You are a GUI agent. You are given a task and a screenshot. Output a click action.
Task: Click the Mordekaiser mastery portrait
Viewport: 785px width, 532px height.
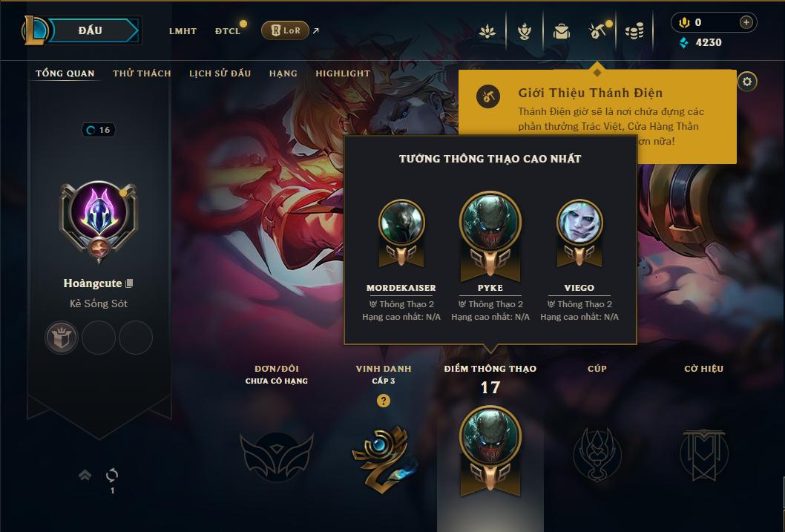pyautogui.click(x=401, y=223)
